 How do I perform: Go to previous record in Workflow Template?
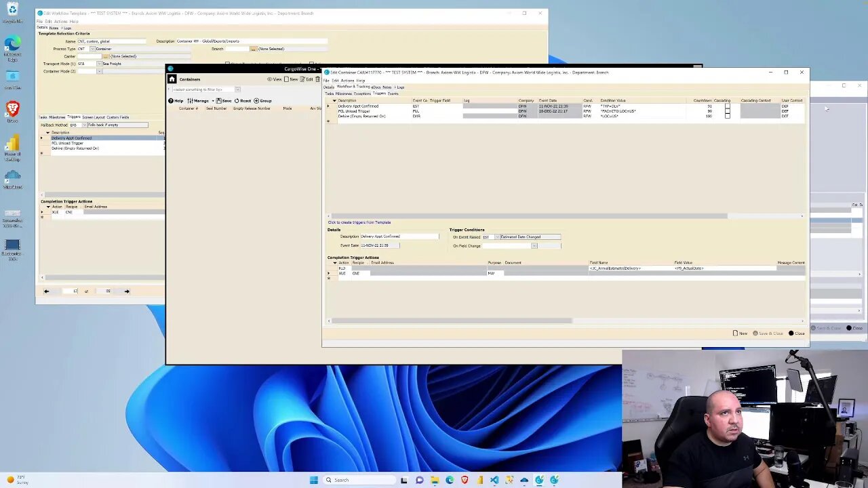tap(46, 291)
